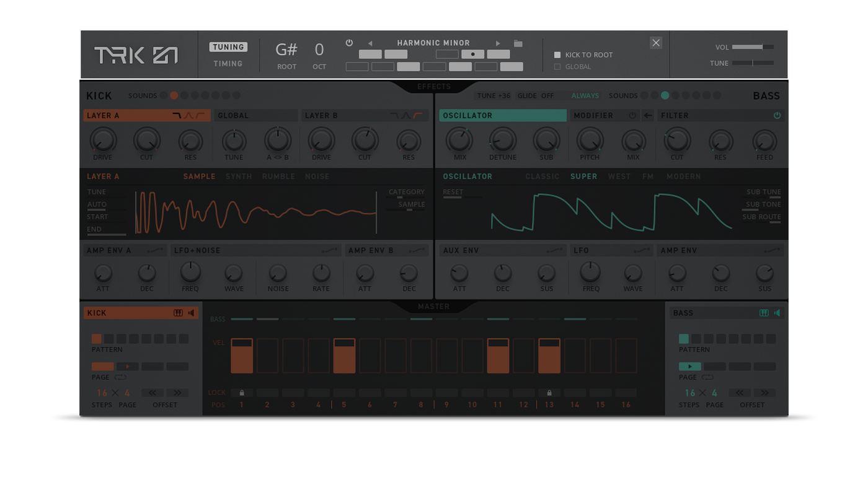This screenshot has height=498, width=868.
Task: Adjust the TUNE slider in header
Action: click(x=753, y=63)
